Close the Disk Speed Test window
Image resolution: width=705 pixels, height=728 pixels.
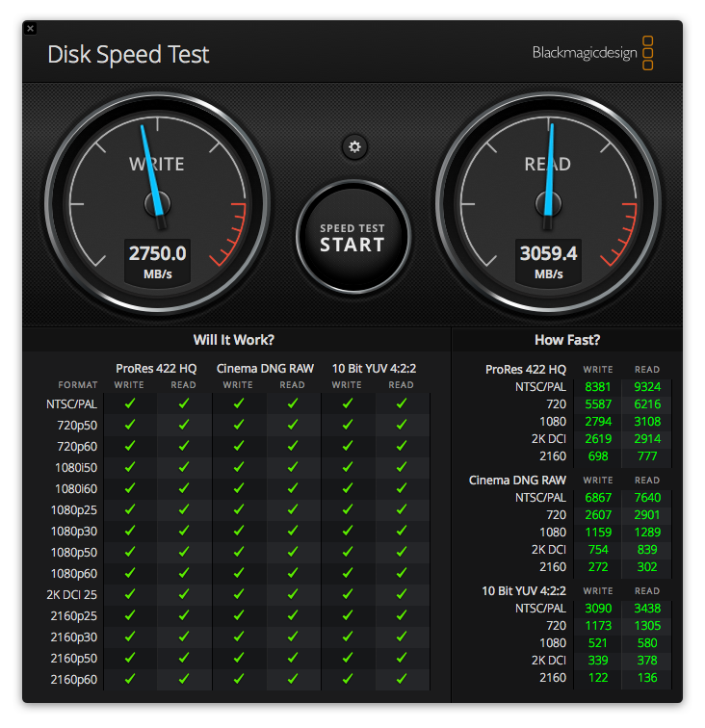(x=30, y=28)
